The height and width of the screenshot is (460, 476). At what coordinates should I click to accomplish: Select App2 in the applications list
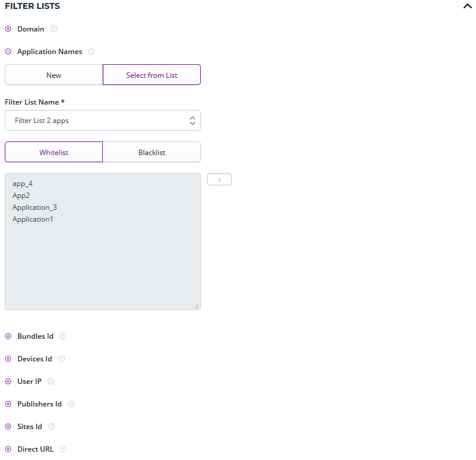(x=21, y=195)
